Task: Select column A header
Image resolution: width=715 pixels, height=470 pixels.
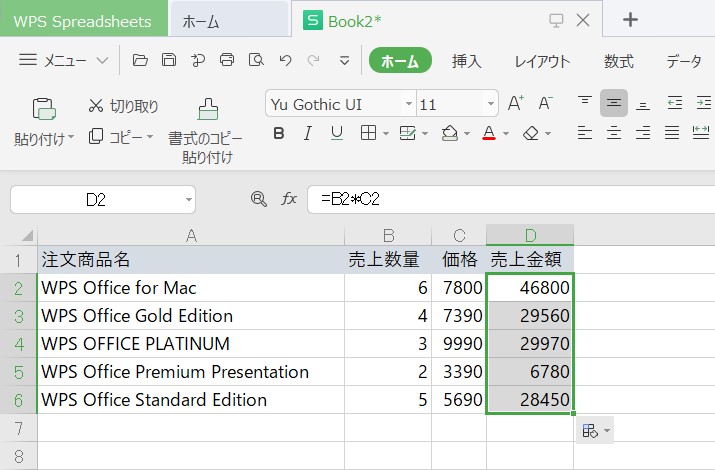Action: 191,235
